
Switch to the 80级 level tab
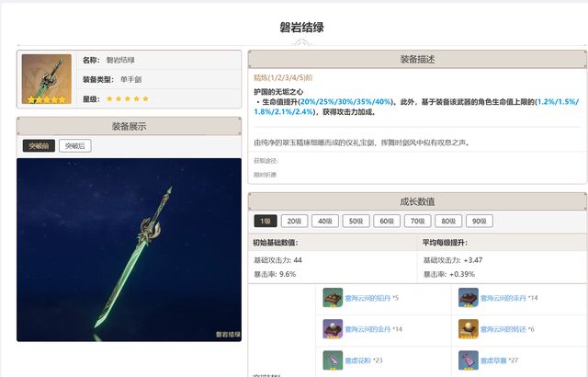coord(448,221)
